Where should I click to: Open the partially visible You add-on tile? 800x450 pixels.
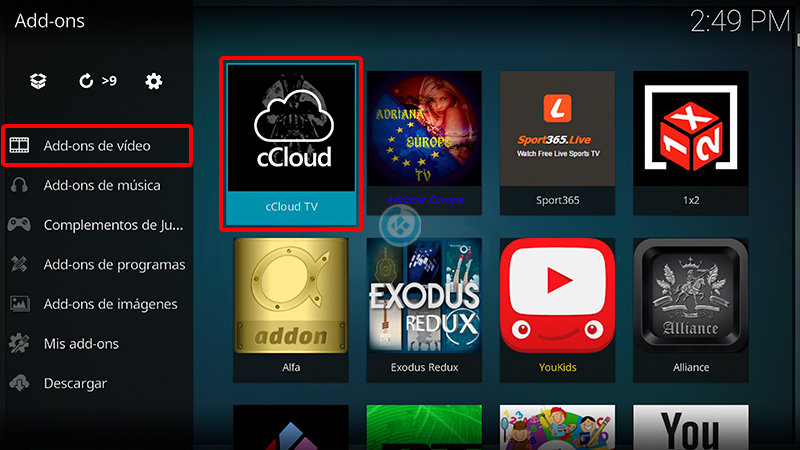[x=691, y=428]
